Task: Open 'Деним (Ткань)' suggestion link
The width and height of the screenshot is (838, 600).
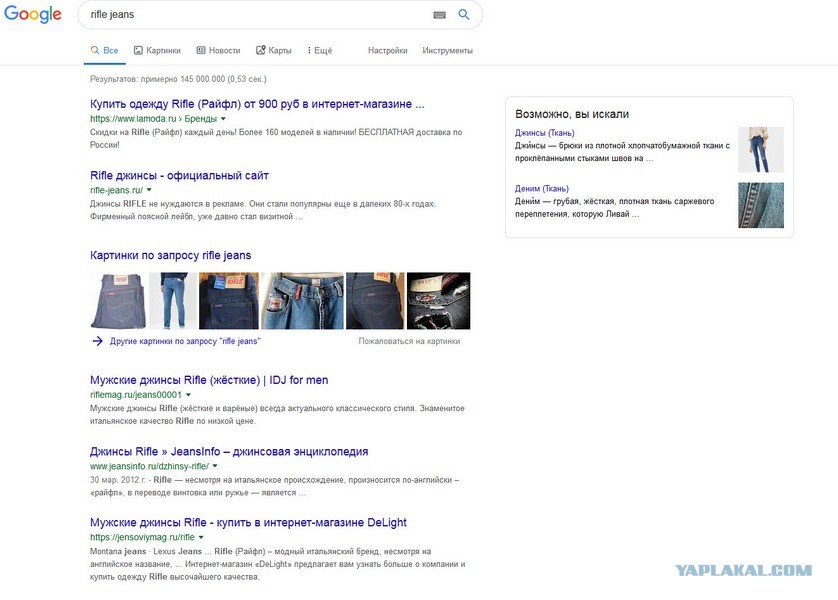Action: pos(541,189)
